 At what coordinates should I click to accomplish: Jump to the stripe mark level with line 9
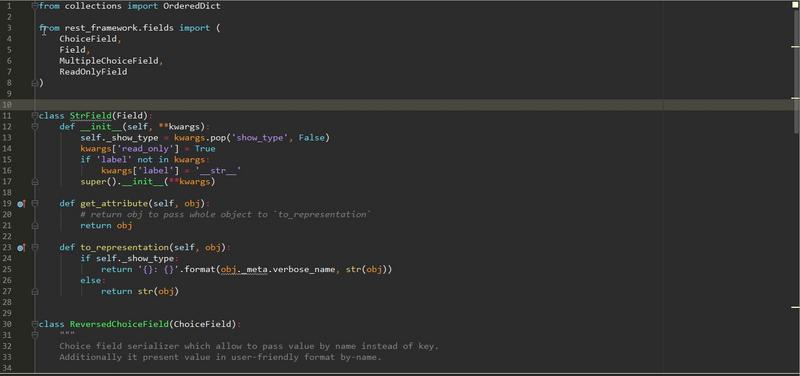coord(795,97)
